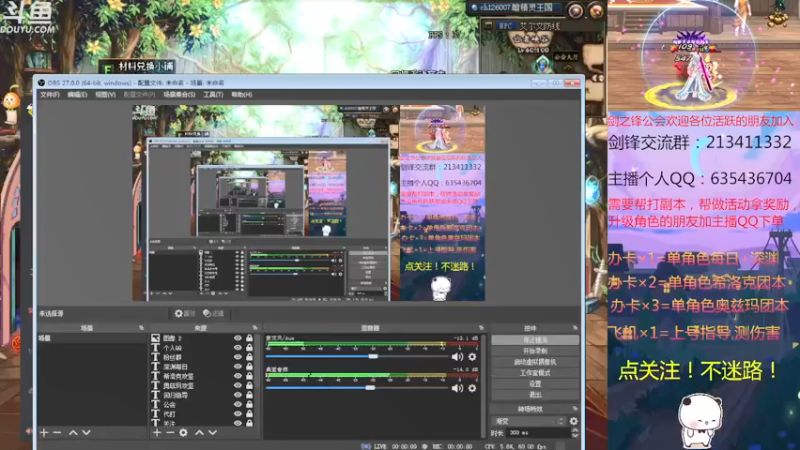Decrease transition duration with down stepper
Screen dimensions: 800x450
click(575, 436)
